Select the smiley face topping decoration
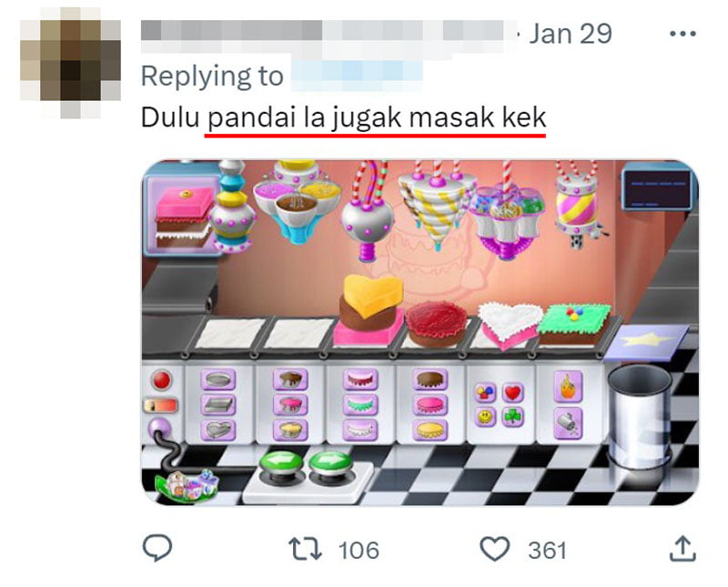The height and width of the screenshot is (587, 728). (x=485, y=417)
